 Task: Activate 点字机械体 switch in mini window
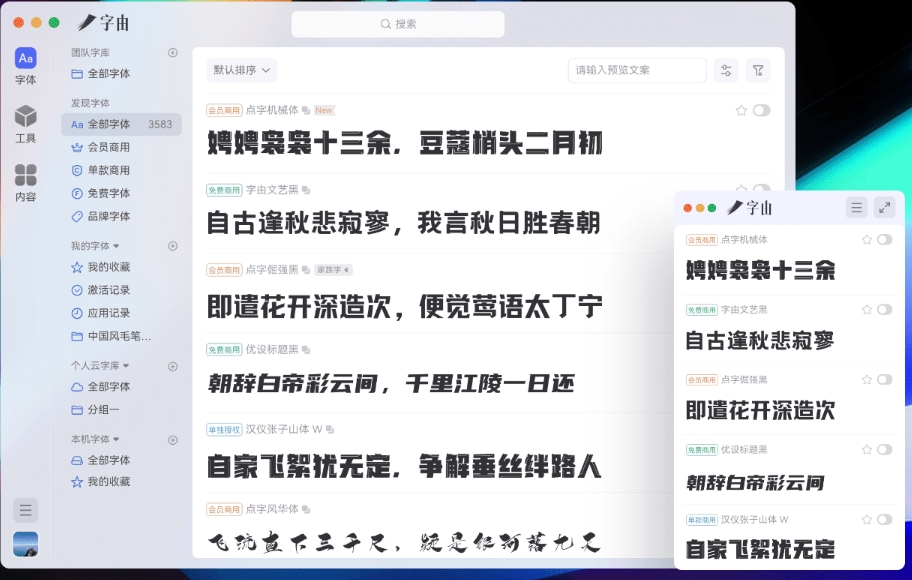click(885, 240)
